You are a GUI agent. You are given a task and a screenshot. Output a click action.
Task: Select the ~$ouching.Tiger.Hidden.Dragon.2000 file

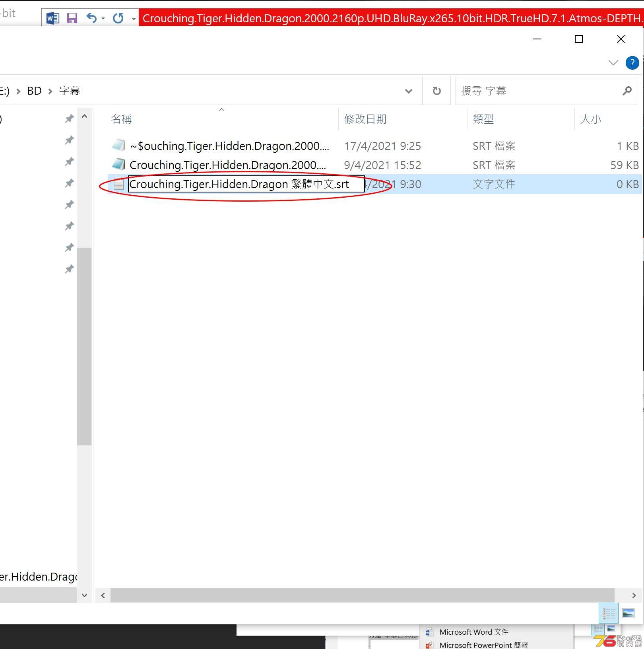(229, 146)
